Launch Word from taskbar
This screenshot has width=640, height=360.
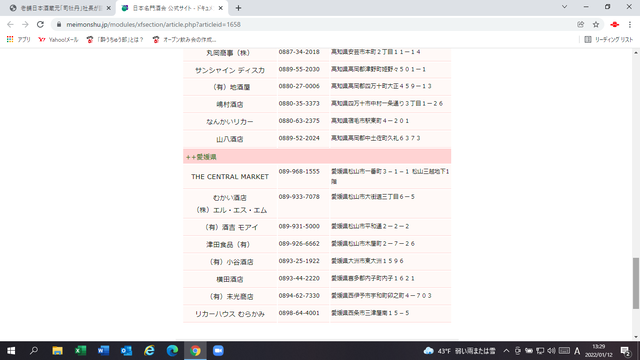tap(103, 351)
